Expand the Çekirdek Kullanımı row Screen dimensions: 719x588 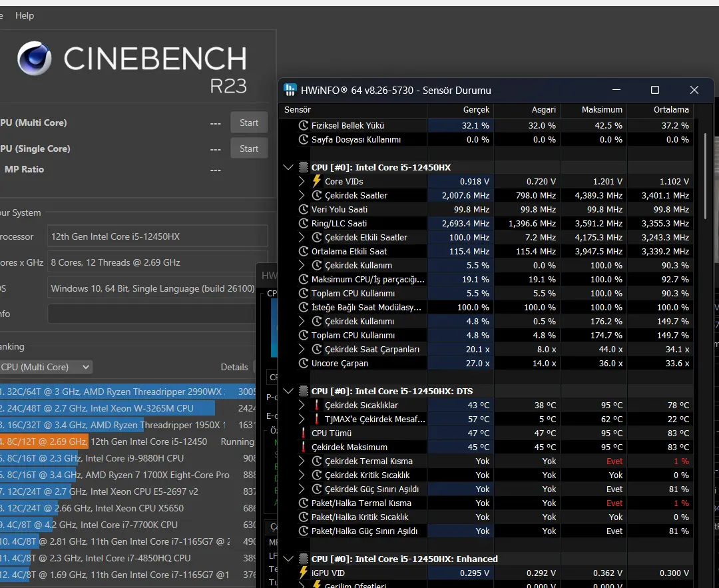[x=302, y=321]
